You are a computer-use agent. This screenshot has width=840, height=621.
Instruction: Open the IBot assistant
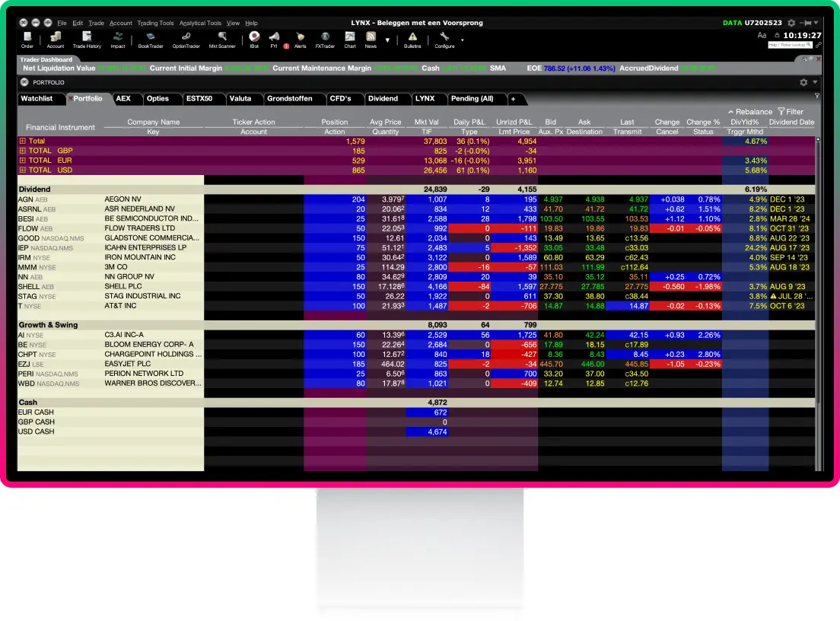pos(254,40)
